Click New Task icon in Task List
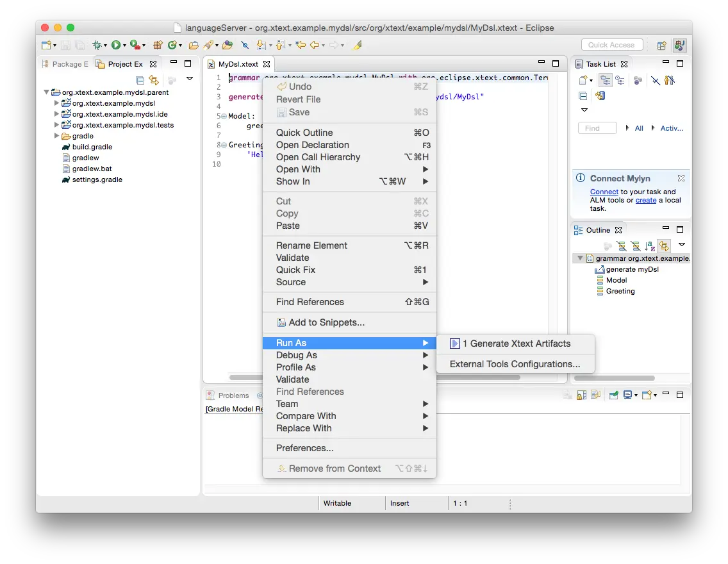Screen dimensions: 728x564 (x=583, y=80)
